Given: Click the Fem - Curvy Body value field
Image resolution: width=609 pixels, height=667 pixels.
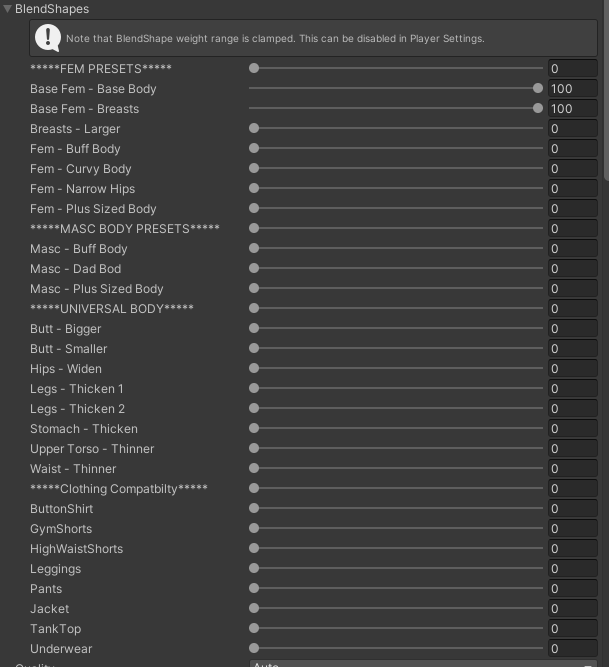Looking at the screenshot, I should 572,169.
